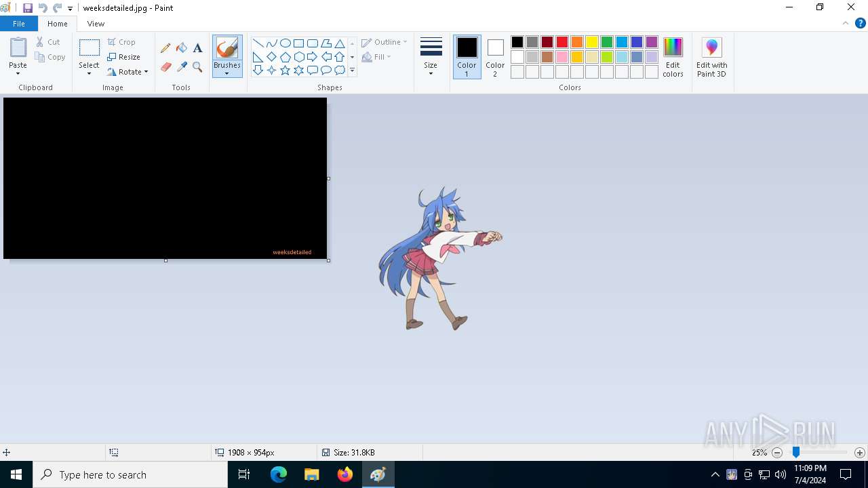868x488 pixels.
Task: Open the File menu
Action: click(x=19, y=24)
